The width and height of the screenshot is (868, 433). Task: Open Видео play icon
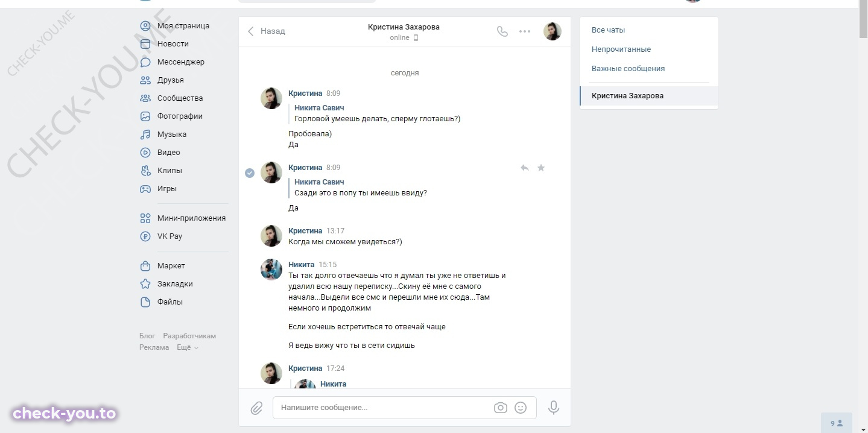coord(145,153)
